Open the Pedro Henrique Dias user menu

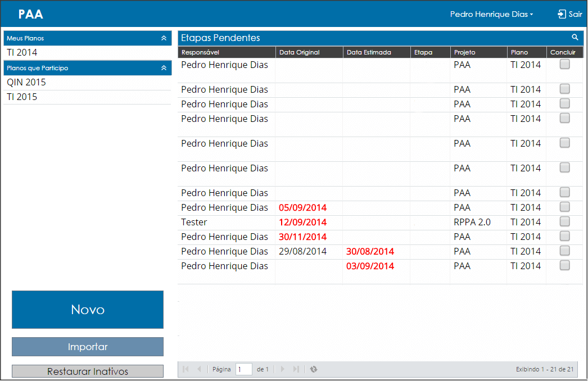click(491, 14)
